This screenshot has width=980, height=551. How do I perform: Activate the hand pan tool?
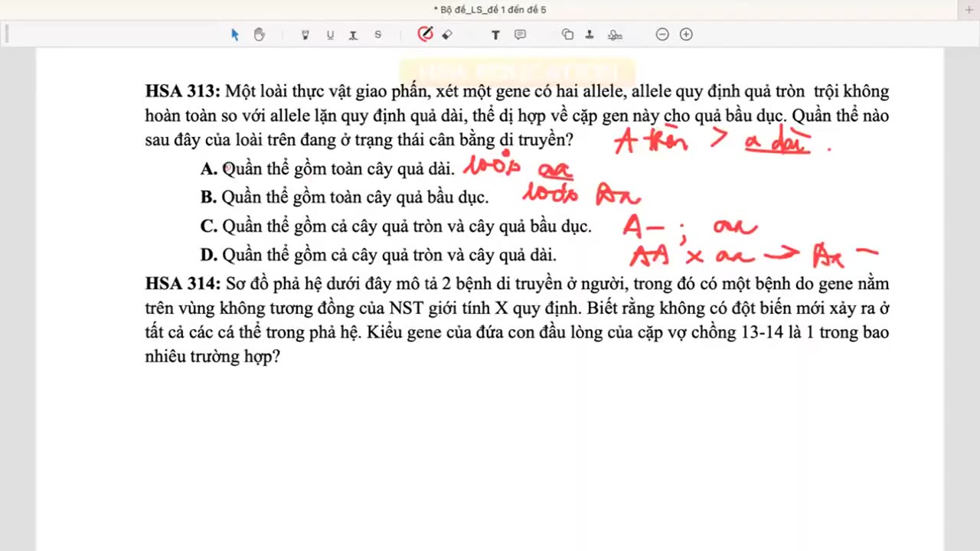click(259, 34)
